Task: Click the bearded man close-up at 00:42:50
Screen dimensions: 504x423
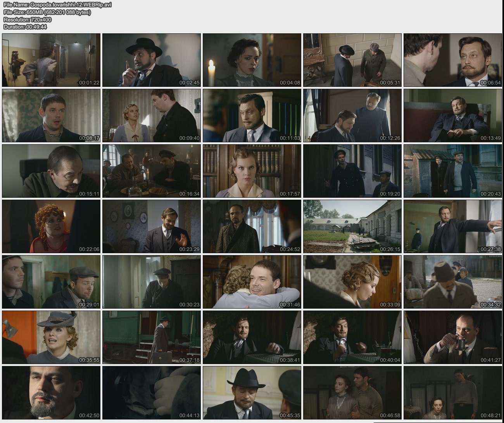Action: coord(51,393)
